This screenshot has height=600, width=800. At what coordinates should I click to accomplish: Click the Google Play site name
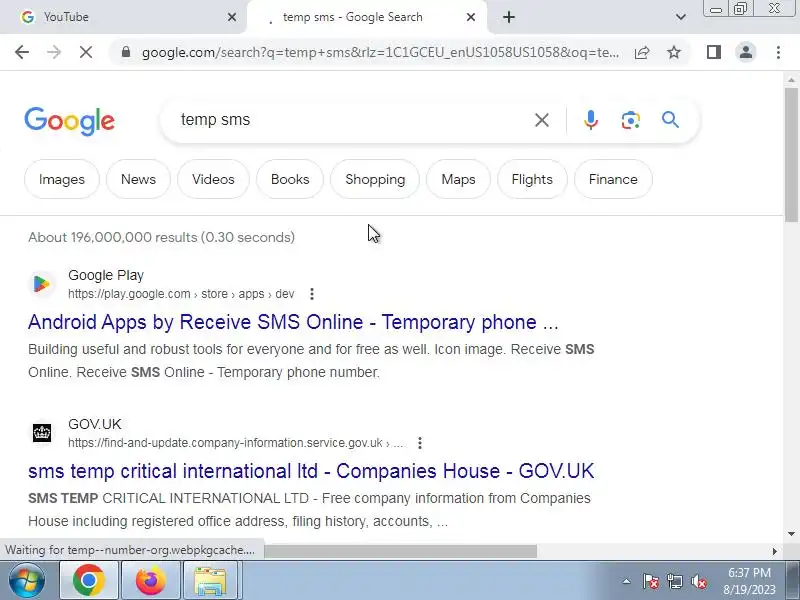pyautogui.click(x=106, y=276)
